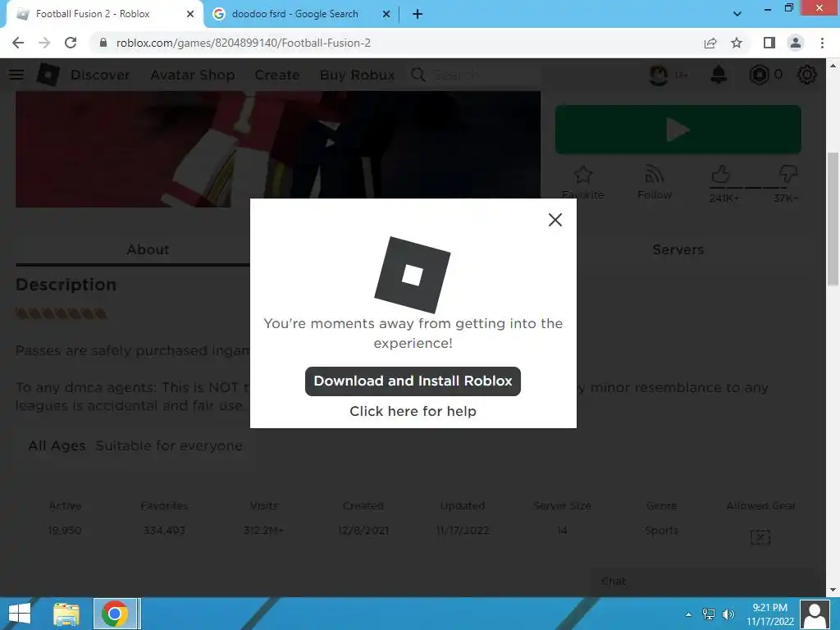
Task: Switch to doodoo fsrd Google Search tab
Action: 301,14
